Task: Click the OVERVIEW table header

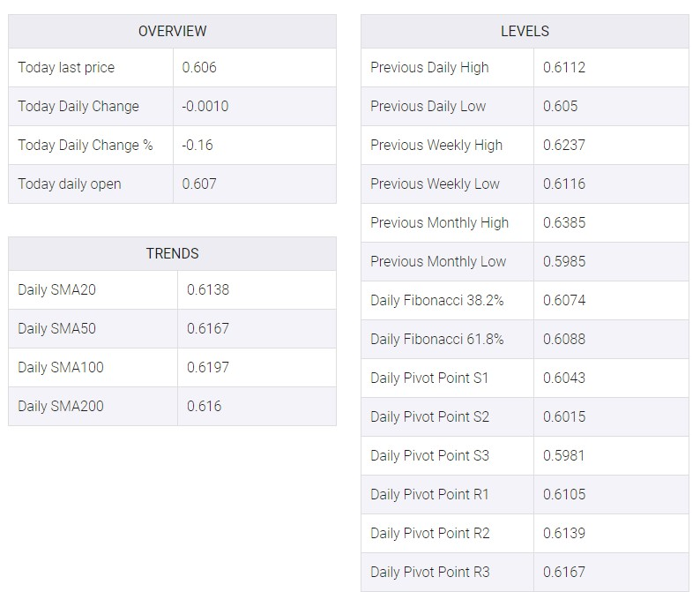Action: 172,31
